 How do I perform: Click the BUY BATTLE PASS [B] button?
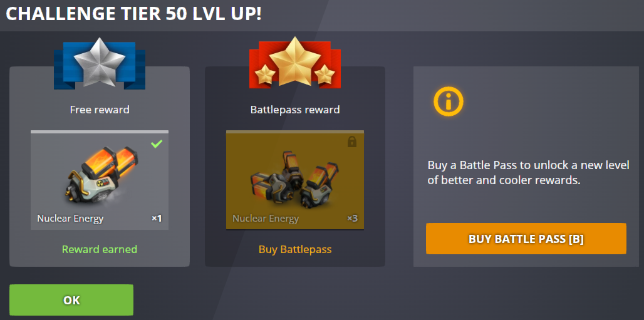pos(526,239)
